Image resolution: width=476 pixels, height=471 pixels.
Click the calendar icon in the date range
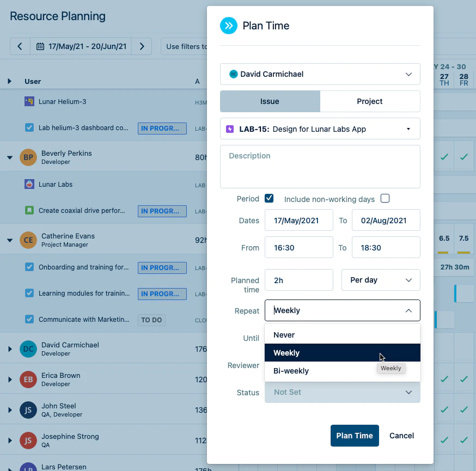pyautogui.click(x=40, y=46)
